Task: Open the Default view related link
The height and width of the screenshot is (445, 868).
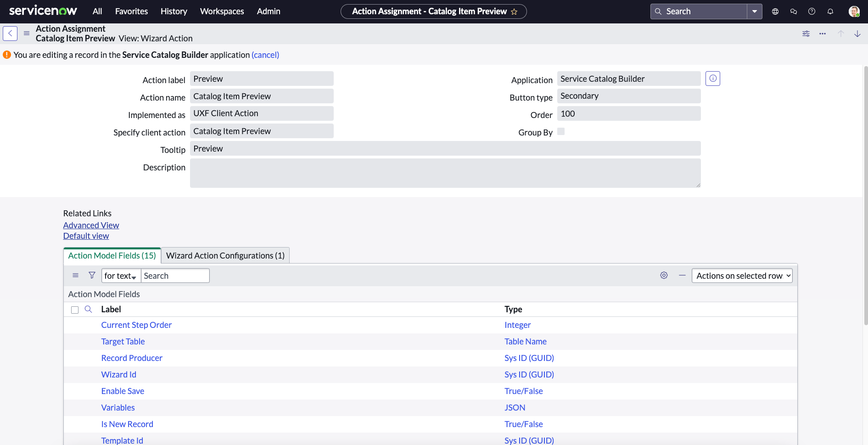Action: (x=86, y=236)
